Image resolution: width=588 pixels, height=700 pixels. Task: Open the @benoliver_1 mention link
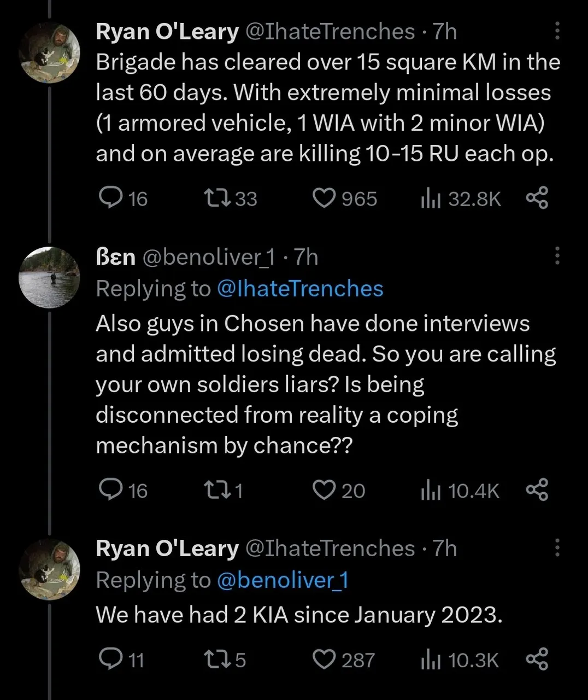tap(283, 580)
